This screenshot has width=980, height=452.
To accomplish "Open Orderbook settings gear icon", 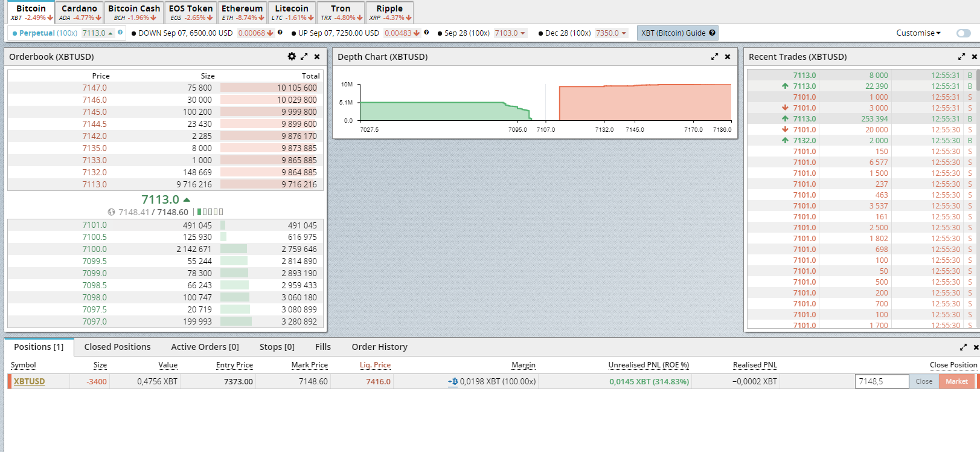I will click(292, 56).
